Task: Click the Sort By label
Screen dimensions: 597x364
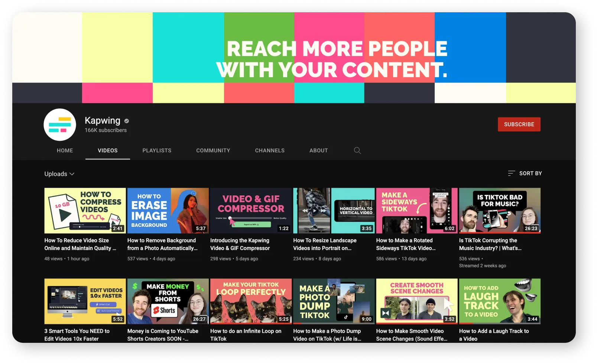Action: tap(531, 173)
